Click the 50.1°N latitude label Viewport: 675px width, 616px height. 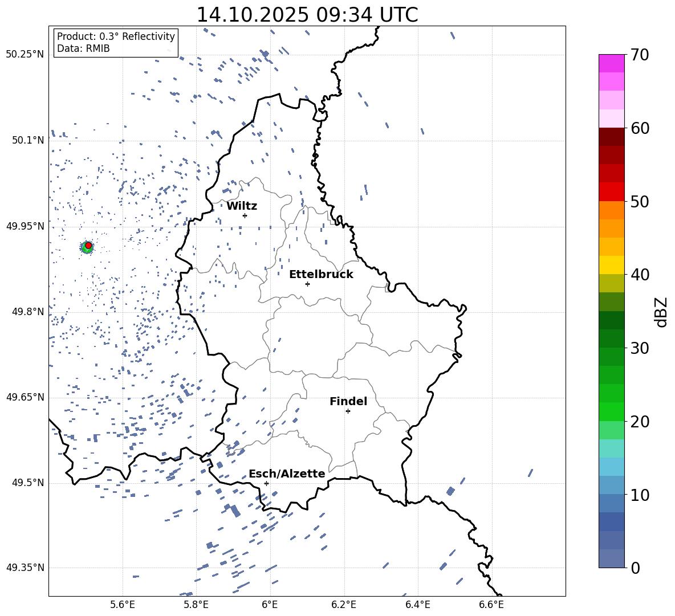point(27,141)
